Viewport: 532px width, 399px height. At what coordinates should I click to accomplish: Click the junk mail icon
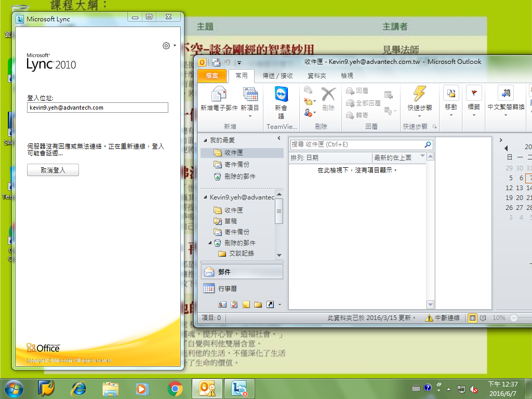pos(309,113)
